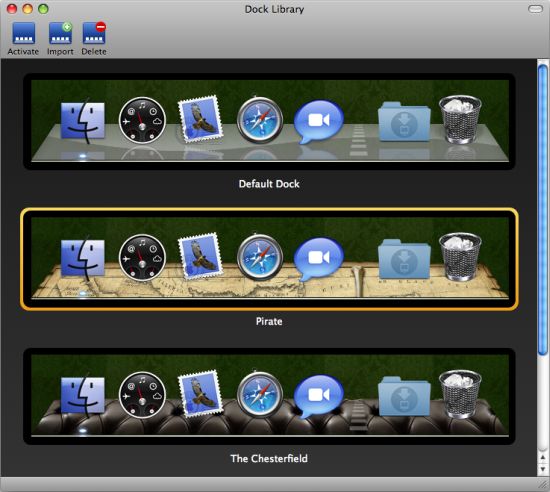Click the Pirate dock label
550x492 pixels.
click(x=269, y=321)
